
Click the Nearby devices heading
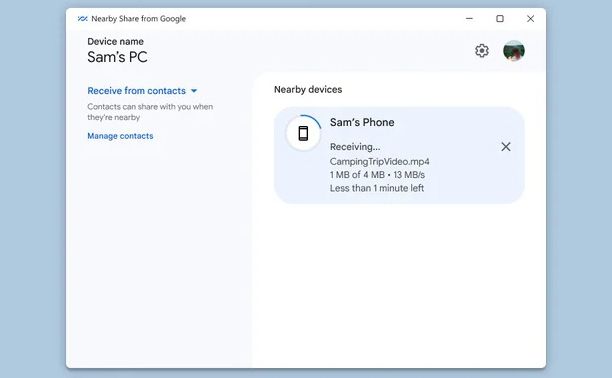coord(308,89)
